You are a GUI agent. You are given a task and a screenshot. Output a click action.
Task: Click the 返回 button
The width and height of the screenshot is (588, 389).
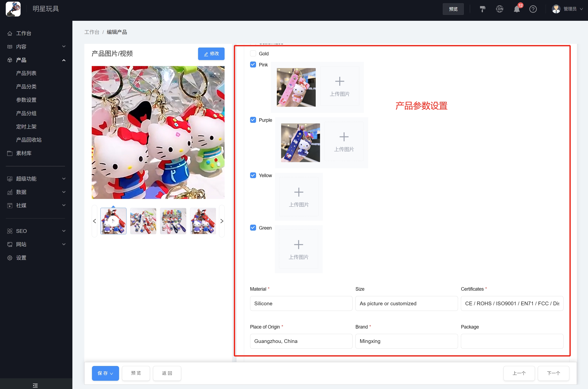[x=167, y=373]
